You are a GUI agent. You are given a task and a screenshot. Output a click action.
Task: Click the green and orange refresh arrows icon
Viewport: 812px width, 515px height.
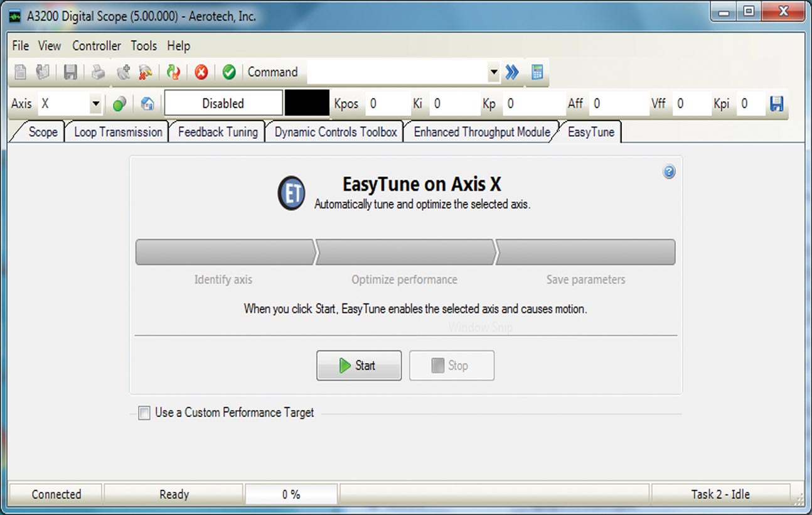pyautogui.click(x=173, y=73)
